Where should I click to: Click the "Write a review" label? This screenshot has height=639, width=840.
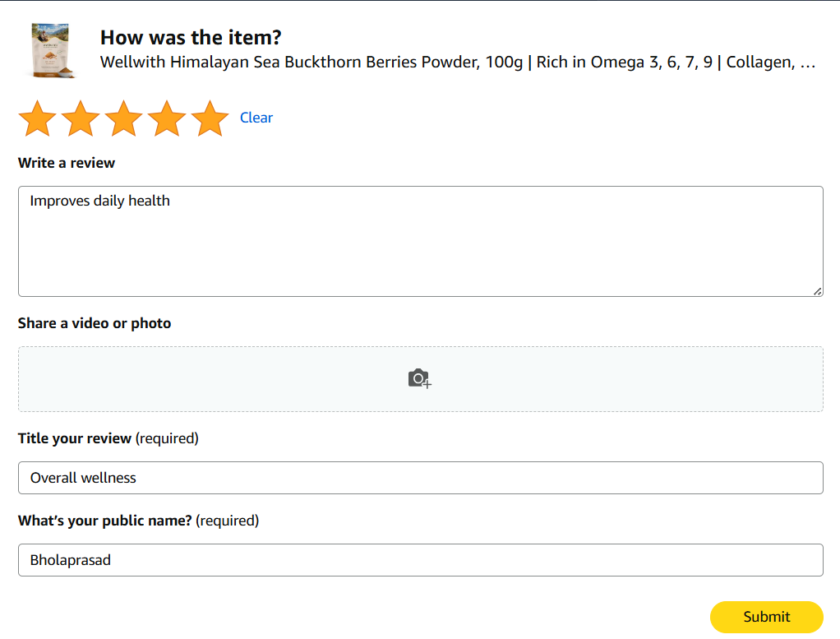click(67, 163)
